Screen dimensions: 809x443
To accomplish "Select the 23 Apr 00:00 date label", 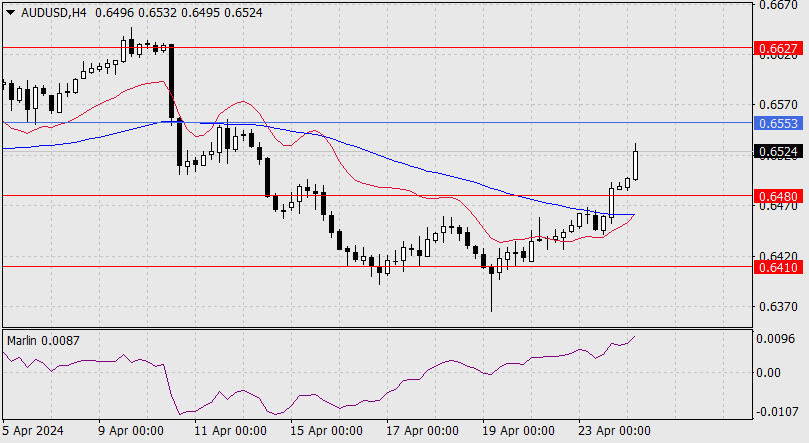I will pyautogui.click(x=614, y=431).
